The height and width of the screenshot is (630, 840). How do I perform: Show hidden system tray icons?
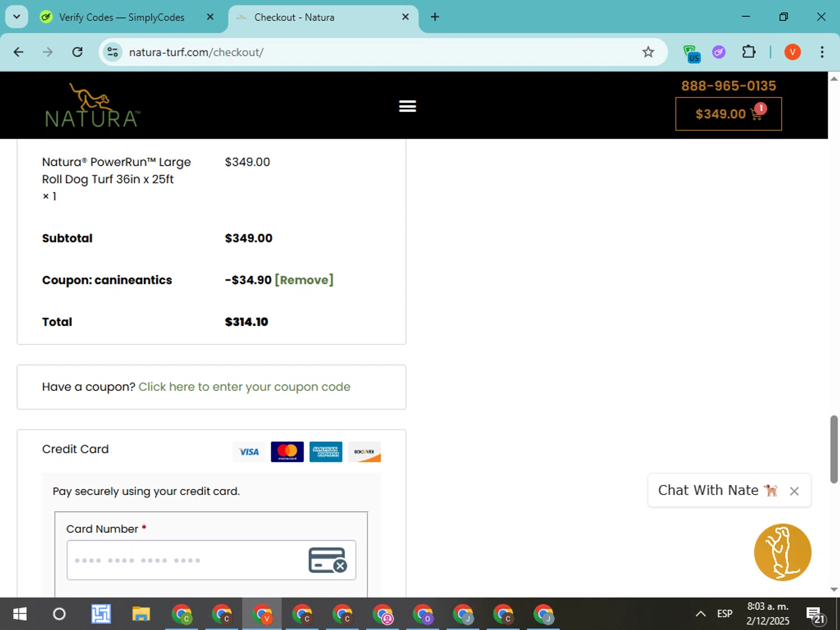(x=701, y=614)
